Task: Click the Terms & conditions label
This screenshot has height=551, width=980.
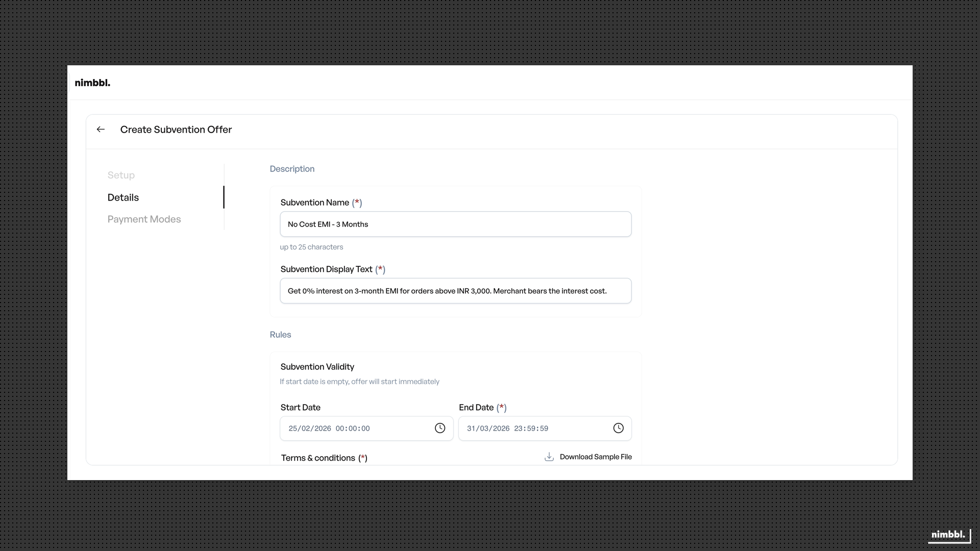Action: tap(325, 458)
